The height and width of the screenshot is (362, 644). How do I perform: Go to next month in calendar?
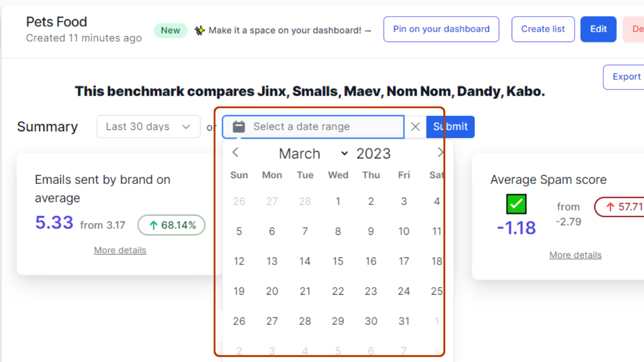pyautogui.click(x=441, y=152)
